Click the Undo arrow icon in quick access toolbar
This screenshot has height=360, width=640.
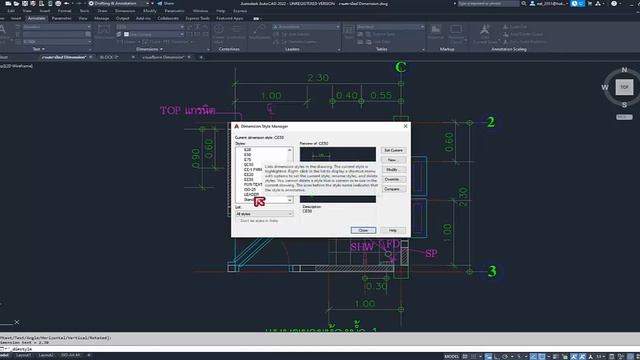tap(67, 3)
